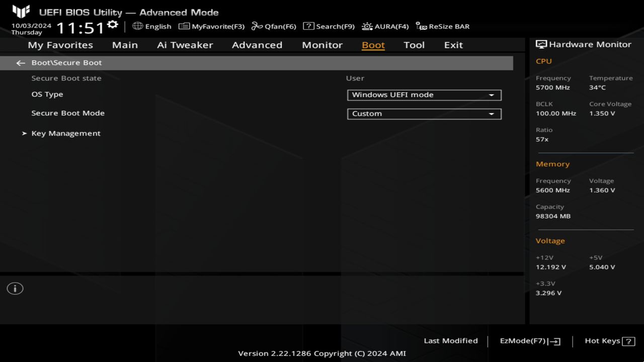
Task: Open the Exit tab
Action: click(x=453, y=45)
